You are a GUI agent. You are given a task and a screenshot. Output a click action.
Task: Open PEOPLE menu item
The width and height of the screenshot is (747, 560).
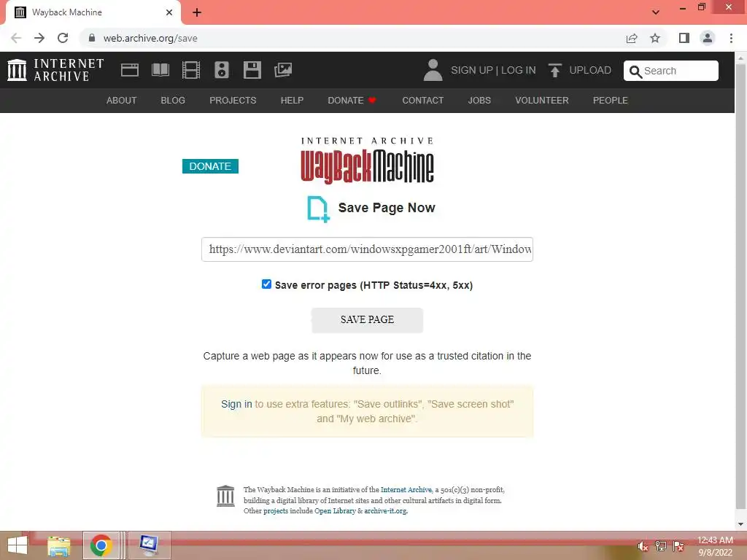(611, 101)
